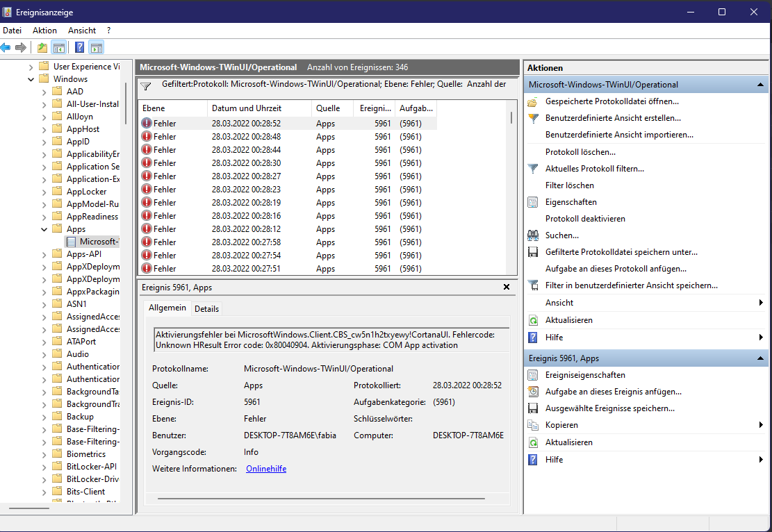The image size is (772, 532).
Task: Collapse the Microsoft-Windows-TWinUI/Operational actions section
Action: (x=759, y=85)
